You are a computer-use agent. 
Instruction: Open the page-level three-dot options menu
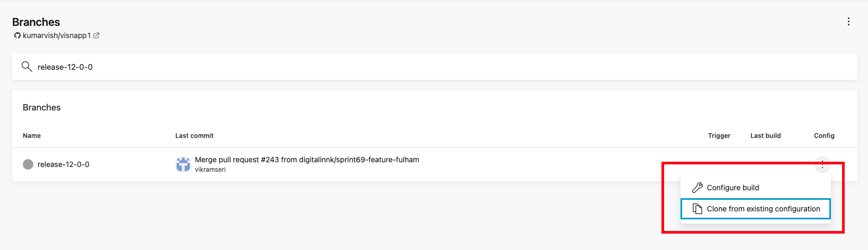(848, 22)
